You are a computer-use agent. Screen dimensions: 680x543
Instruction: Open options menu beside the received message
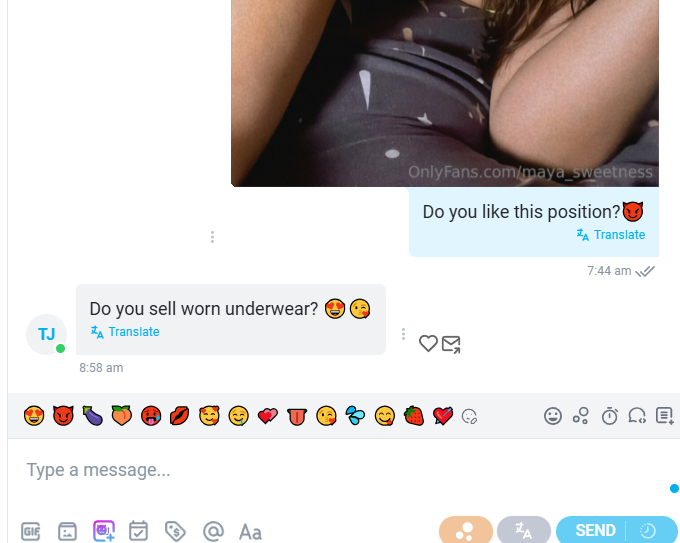point(403,334)
